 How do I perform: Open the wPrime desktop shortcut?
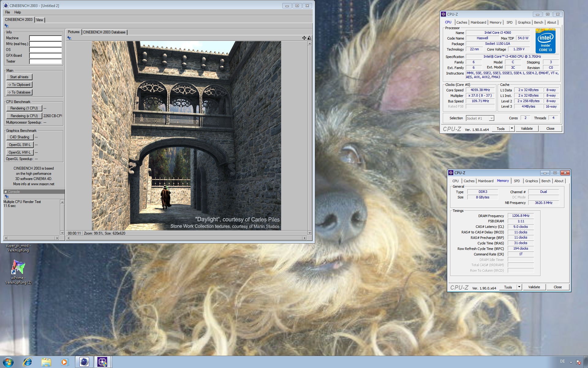coord(18,272)
